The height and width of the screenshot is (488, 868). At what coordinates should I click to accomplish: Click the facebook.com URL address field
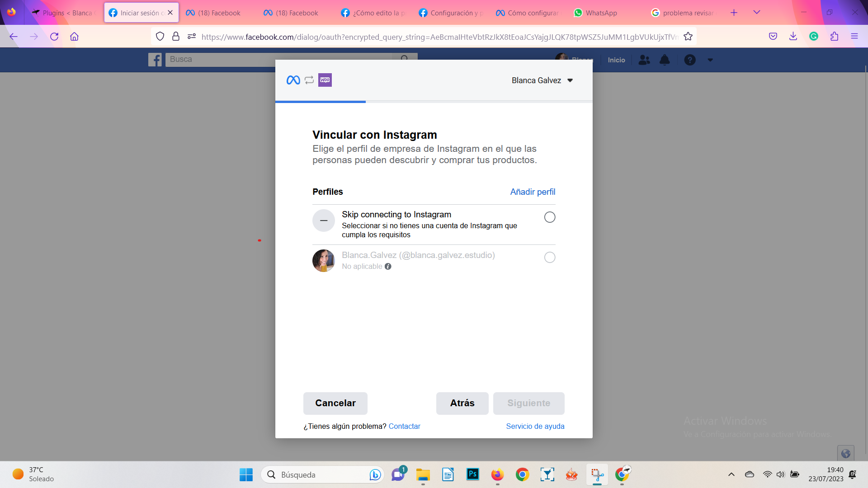coord(439,37)
